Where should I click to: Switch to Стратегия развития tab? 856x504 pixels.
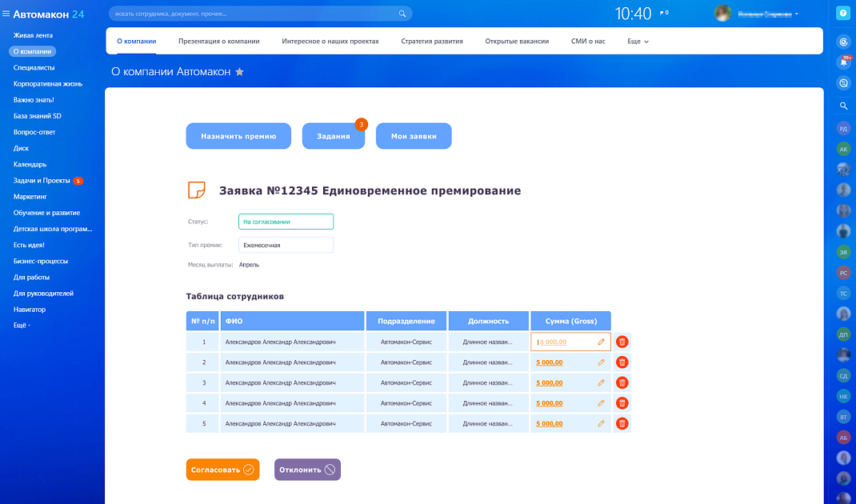(432, 41)
